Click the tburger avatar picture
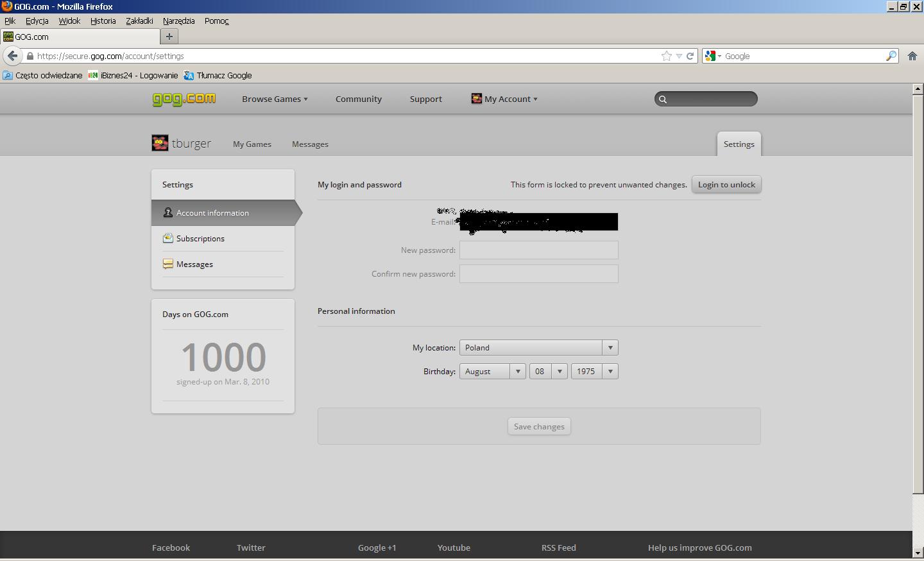The height and width of the screenshot is (561, 924). click(x=160, y=143)
